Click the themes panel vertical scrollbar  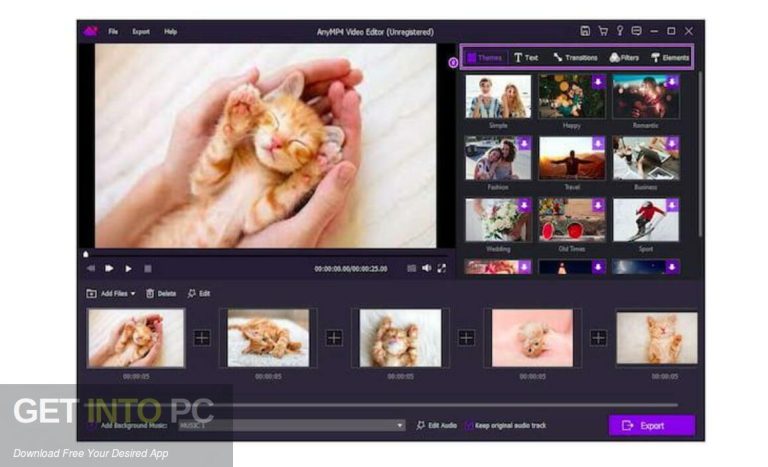(x=700, y=154)
